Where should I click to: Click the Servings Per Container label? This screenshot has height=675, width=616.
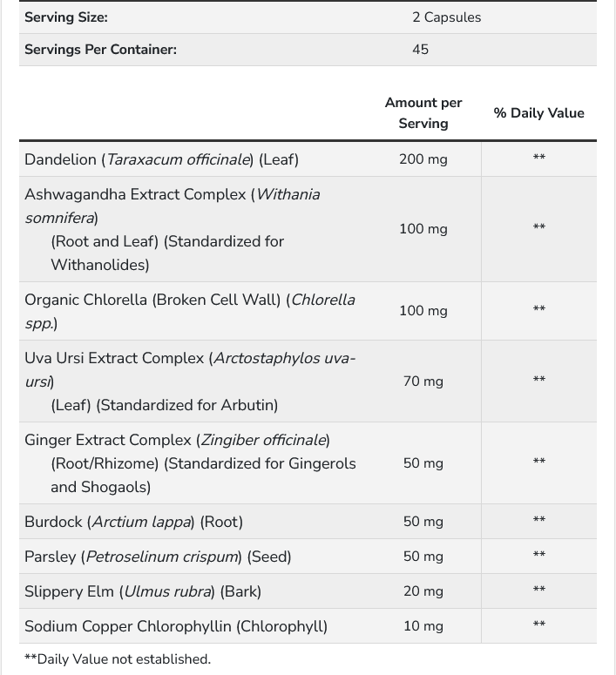(100, 50)
